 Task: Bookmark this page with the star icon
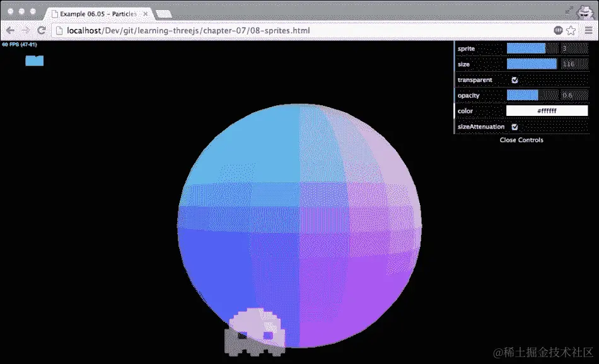tap(571, 30)
